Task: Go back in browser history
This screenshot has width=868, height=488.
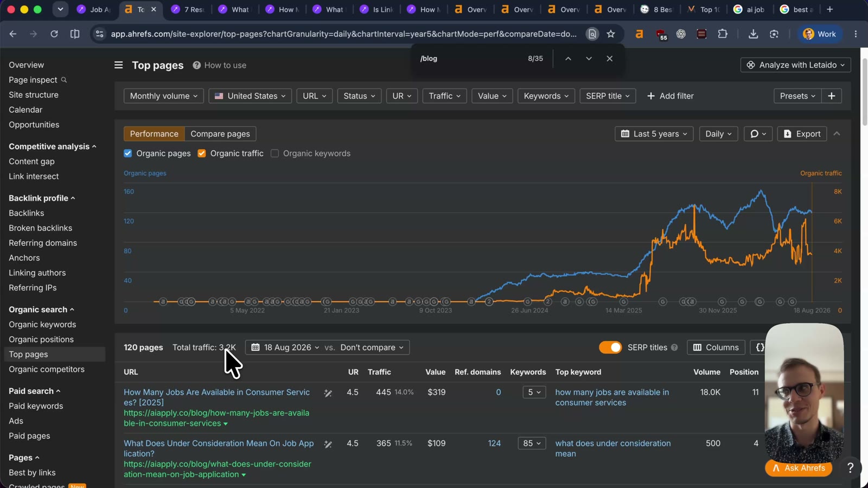Action: click(13, 34)
